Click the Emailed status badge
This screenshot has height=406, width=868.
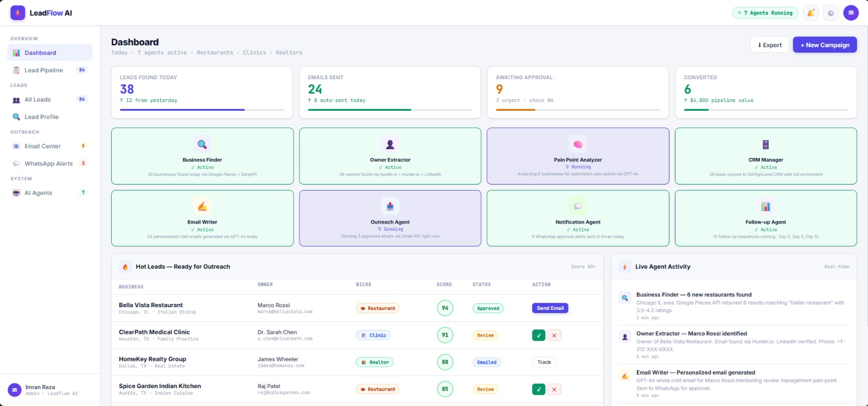tap(487, 362)
